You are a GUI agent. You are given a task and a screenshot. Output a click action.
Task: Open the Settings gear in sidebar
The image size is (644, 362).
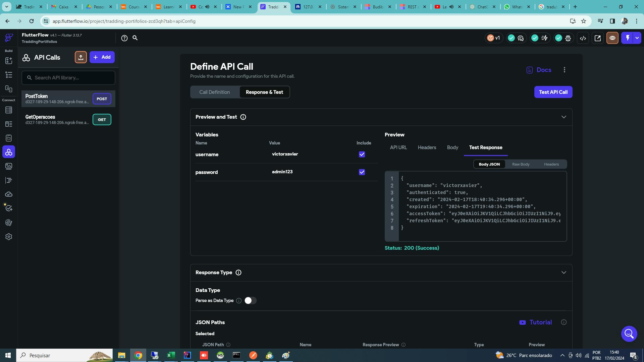point(9,237)
